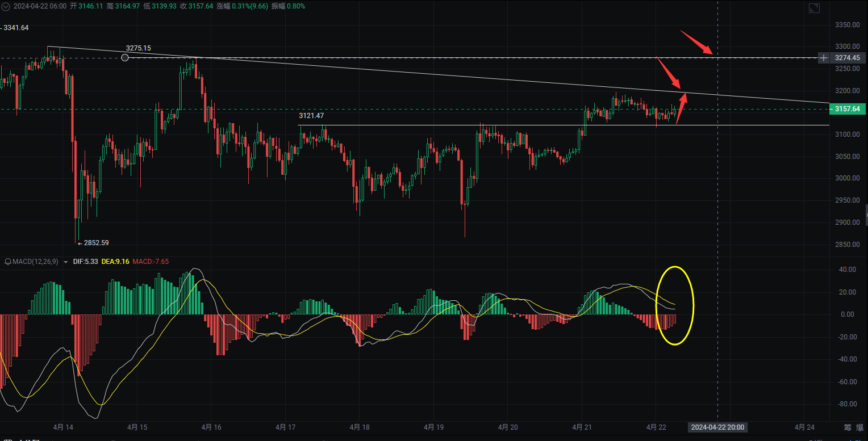
Task: Click the current price tag 3157.64
Action: coord(848,108)
